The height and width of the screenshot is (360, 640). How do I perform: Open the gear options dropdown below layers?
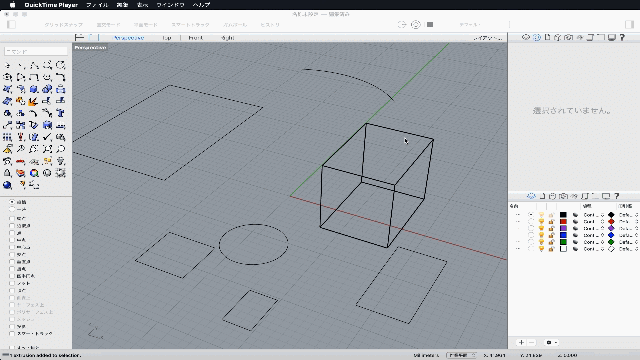(552, 342)
